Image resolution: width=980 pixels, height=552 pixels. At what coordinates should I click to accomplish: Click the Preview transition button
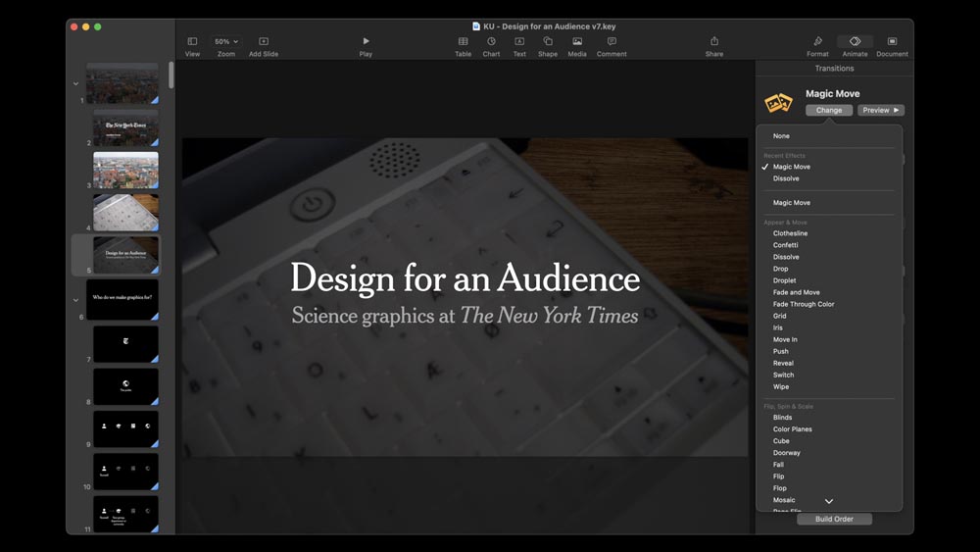click(880, 111)
